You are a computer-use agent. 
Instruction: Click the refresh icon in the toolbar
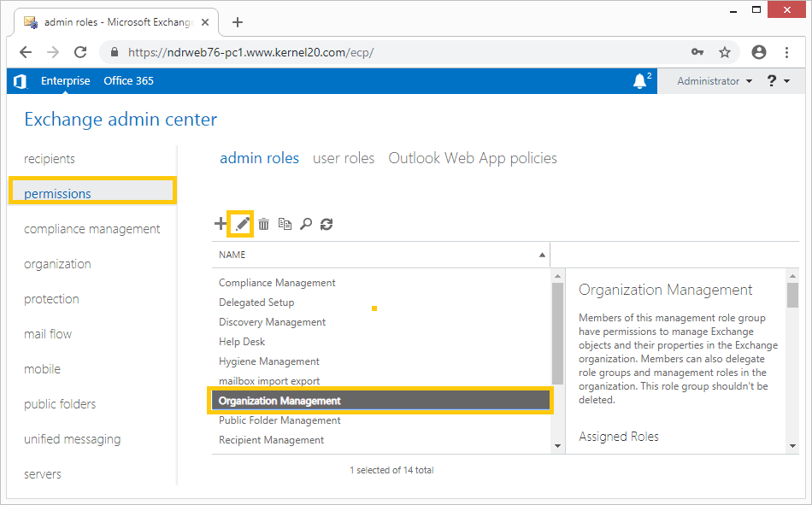pyautogui.click(x=327, y=224)
